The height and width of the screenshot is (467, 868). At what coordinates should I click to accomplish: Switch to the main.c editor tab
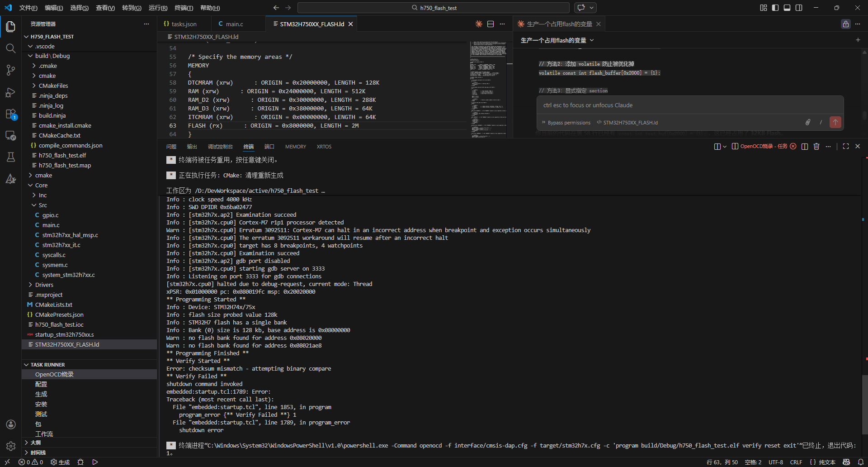click(236, 24)
